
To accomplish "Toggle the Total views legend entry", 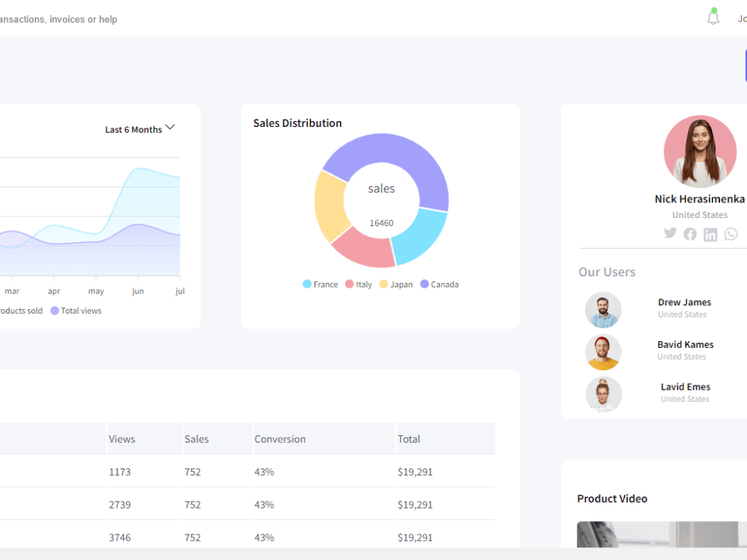I will 76,311.
